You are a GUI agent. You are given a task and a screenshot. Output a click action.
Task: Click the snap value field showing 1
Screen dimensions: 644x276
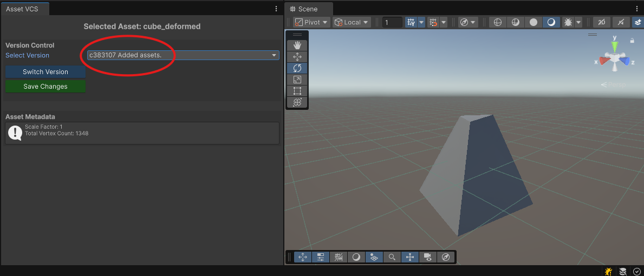[392, 22]
